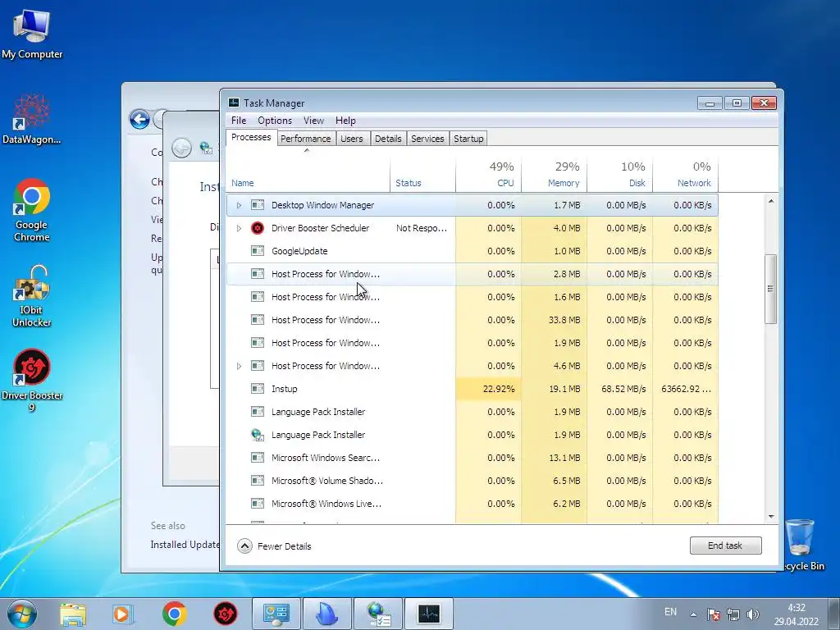Select the Processes tab
Viewport: 840px width, 630px height.
251,138
